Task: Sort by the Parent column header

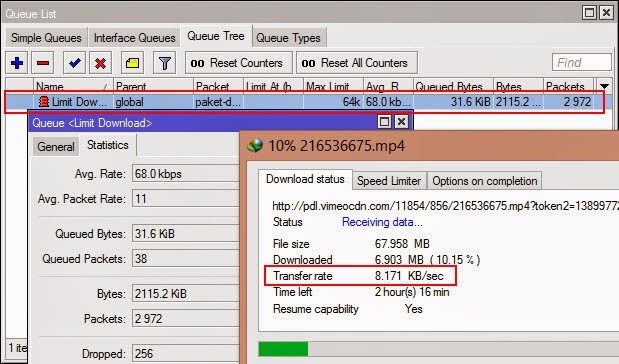Action: (153, 86)
